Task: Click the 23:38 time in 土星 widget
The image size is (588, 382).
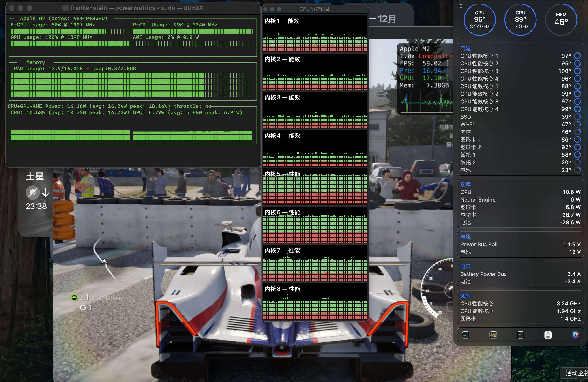Action: 36,206
